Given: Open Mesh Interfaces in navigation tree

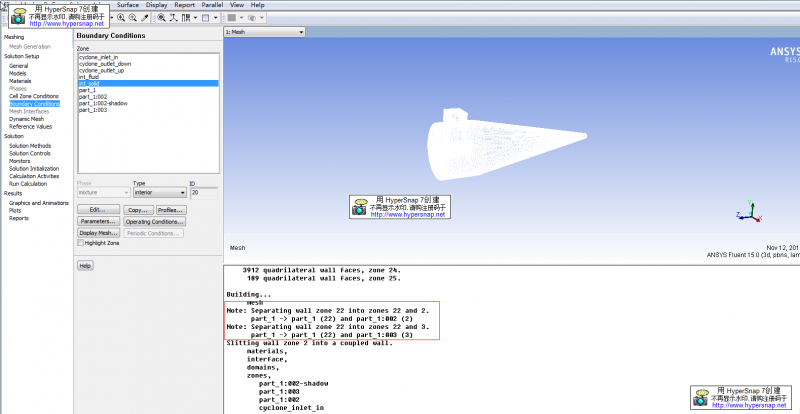Looking at the screenshot, I should click(x=29, y=111).
